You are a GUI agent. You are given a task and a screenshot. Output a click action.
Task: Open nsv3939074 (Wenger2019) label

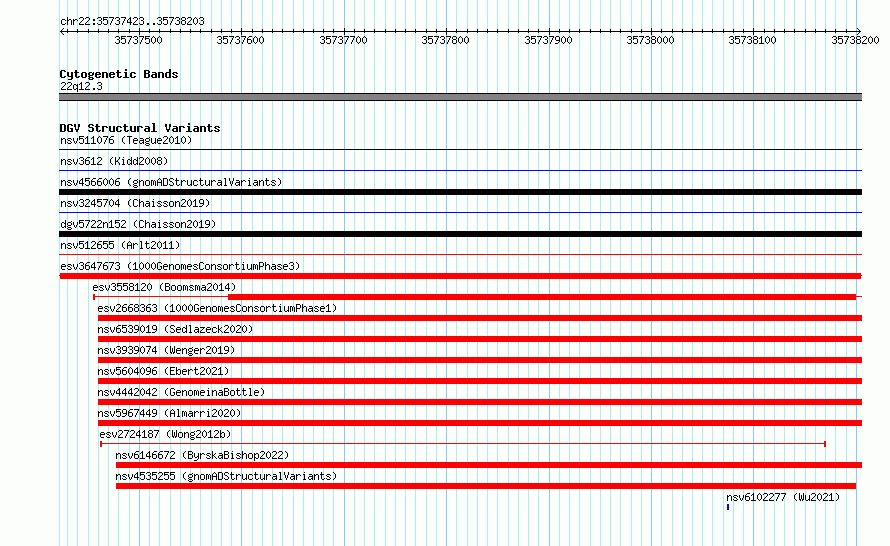[166, 350]
